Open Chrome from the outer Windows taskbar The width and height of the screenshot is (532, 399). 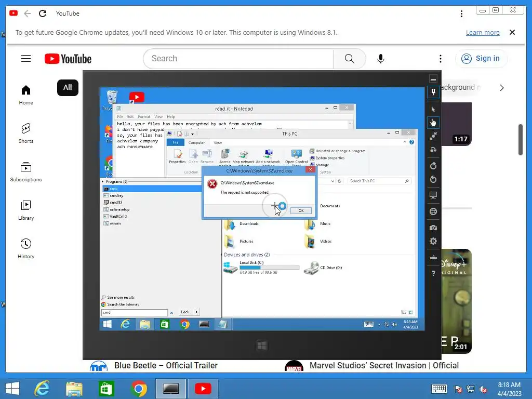coord(138,389)
